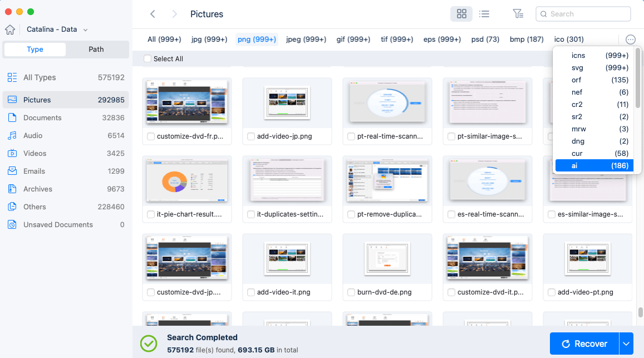Screen dimensions: 644x358
Task: Go back with the left arrow
Action: click(153, 14)
